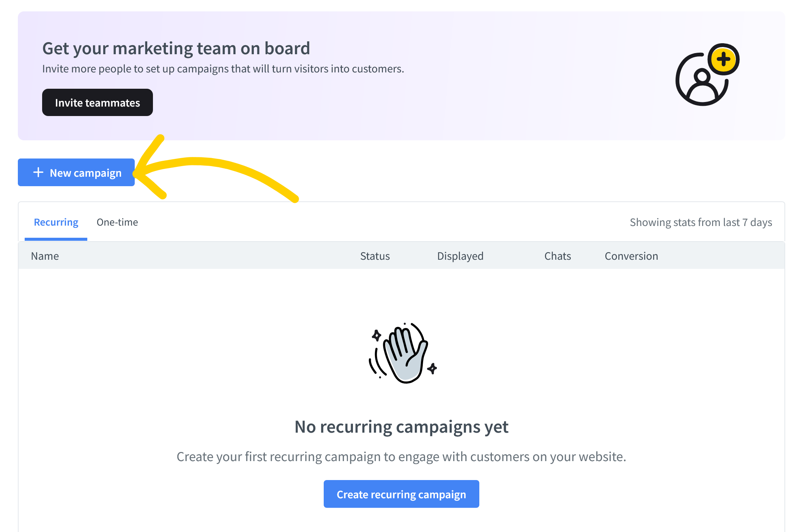Click 'Get your marketing team on board' heading
This screenshot has width=800, height=532.
pyautogui.click(x=176, y=49)
